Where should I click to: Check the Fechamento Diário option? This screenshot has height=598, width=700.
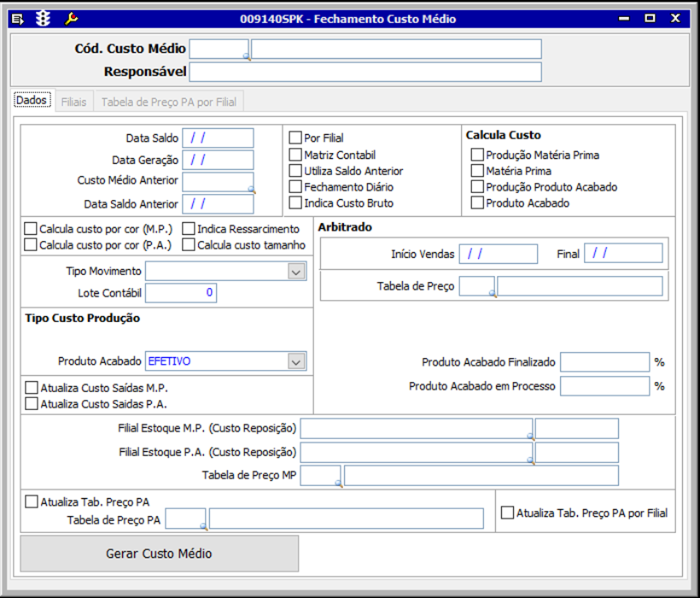[295, 187]
